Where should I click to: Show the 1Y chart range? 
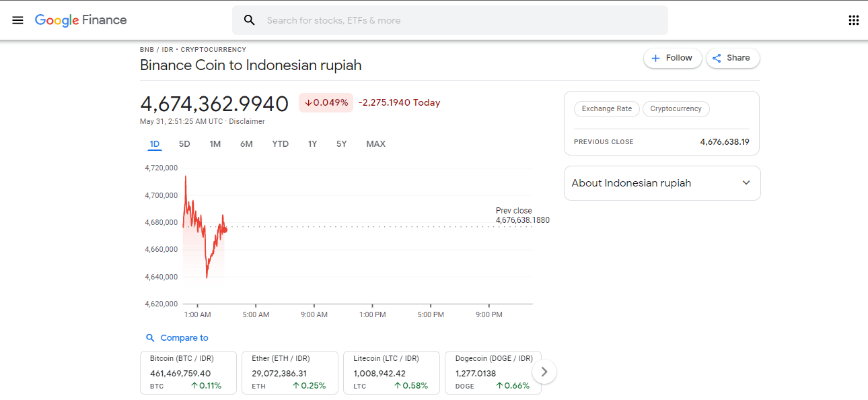(x=312, y=144)
